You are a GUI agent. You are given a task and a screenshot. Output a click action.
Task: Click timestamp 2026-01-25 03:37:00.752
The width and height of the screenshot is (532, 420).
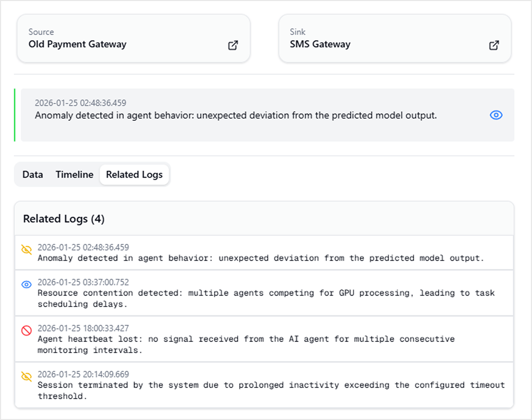pyautogui.click(x=83, y=282)
